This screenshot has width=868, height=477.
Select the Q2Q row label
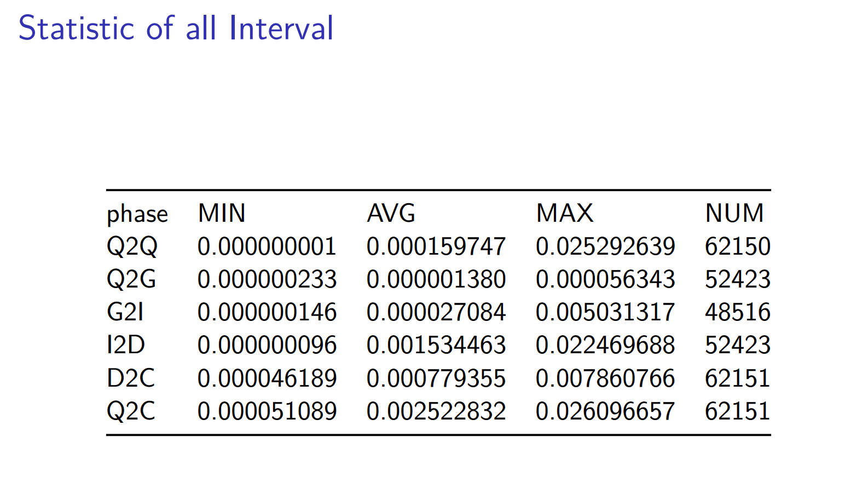click(x=132, y=246)
